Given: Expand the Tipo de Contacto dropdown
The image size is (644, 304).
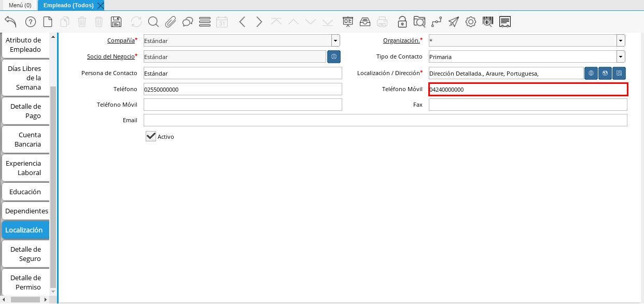Looking at the screenshot, I should (621, 56).
